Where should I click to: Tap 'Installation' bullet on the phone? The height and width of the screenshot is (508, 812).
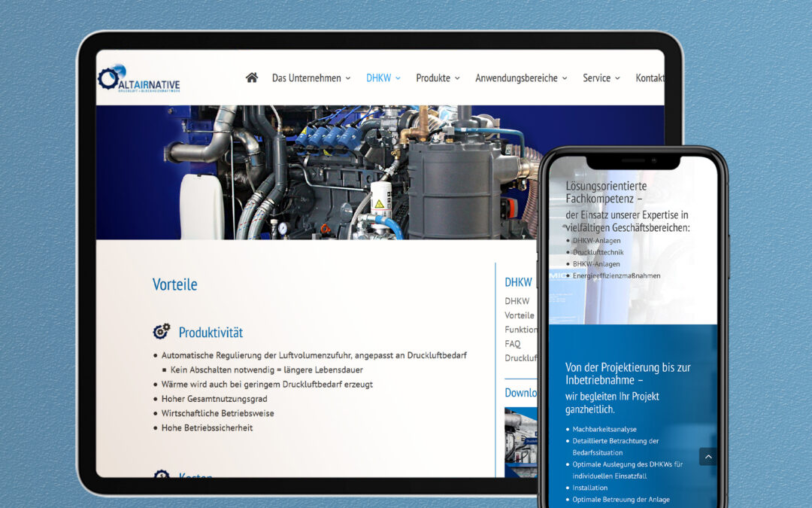pos(590,488)
